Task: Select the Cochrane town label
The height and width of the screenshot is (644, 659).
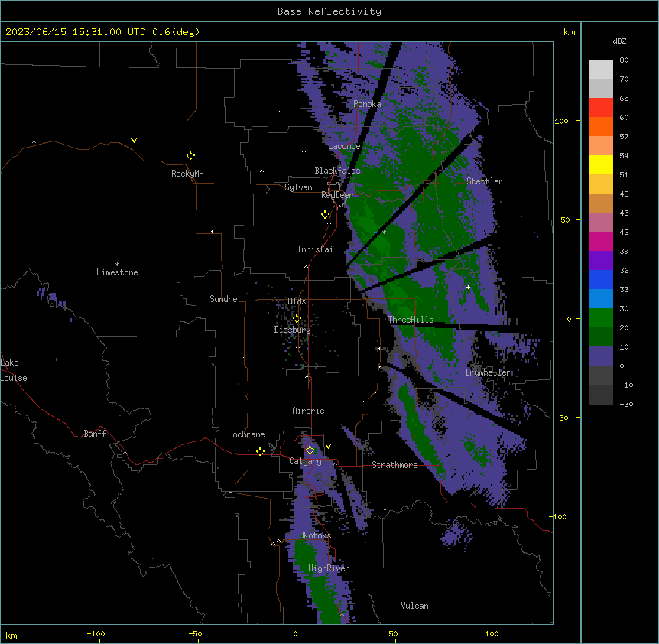Action: [x=246, y=434]
